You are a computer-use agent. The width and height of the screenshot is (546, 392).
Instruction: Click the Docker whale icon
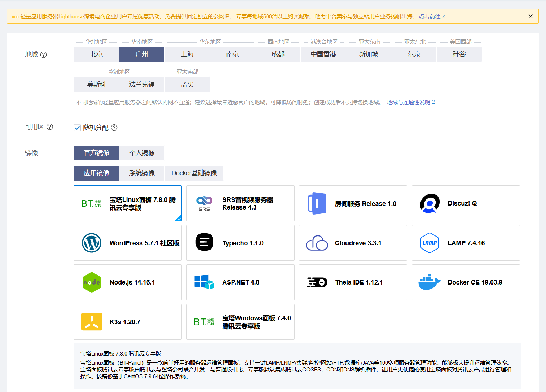(430, 282)
